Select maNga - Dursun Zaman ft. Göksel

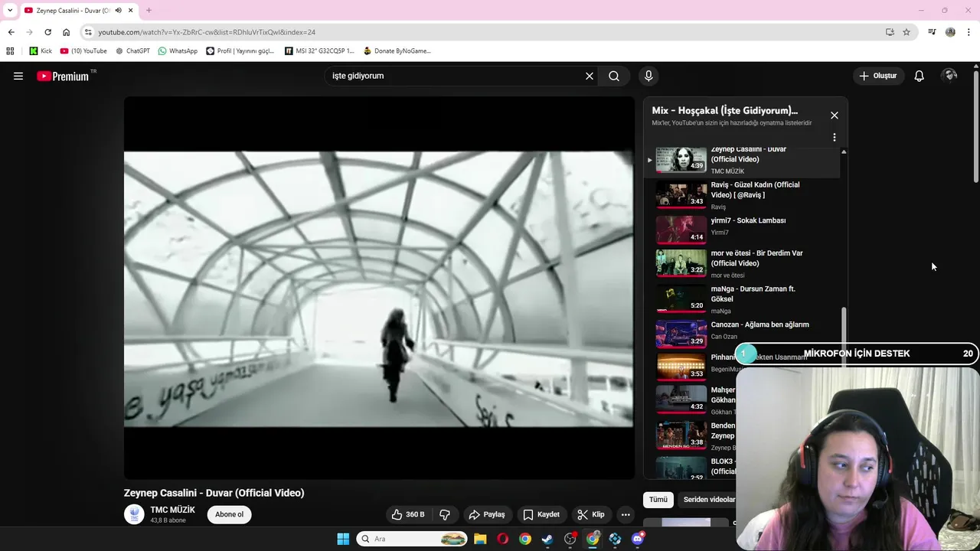point(741,298)
